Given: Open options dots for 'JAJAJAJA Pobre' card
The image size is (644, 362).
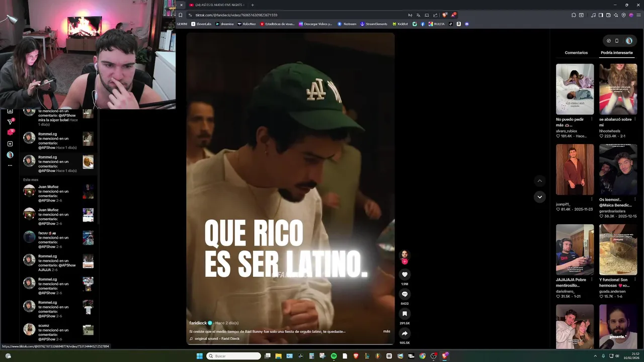Looking at the screenshot, I should (x=592, y=280).
